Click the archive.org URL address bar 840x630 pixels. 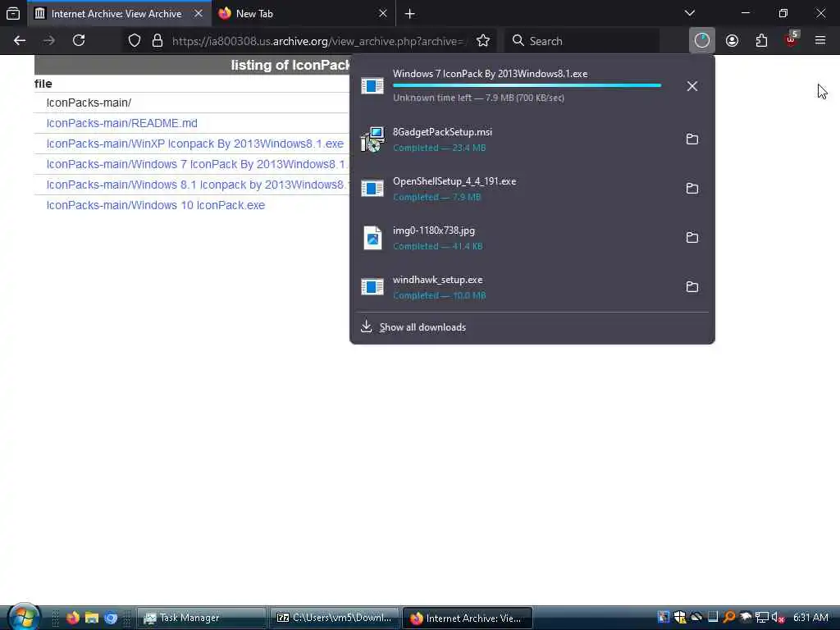point(318,41)
